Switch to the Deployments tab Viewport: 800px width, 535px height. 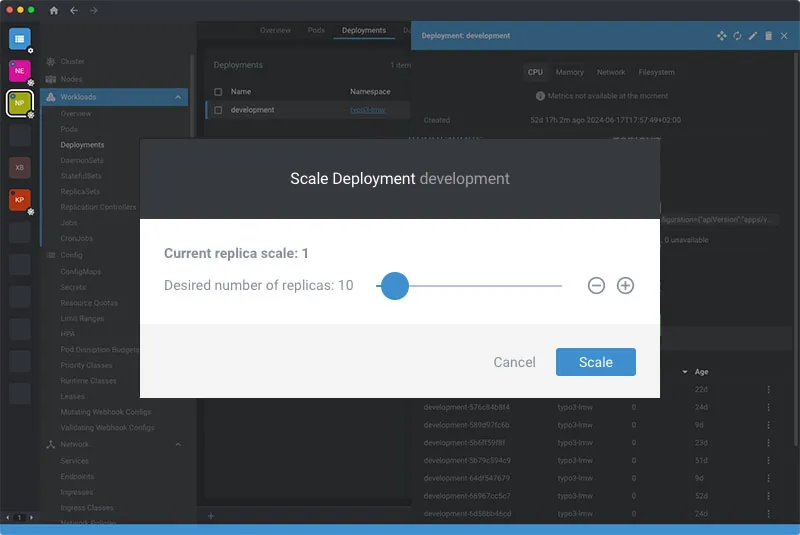click(364, 30)
